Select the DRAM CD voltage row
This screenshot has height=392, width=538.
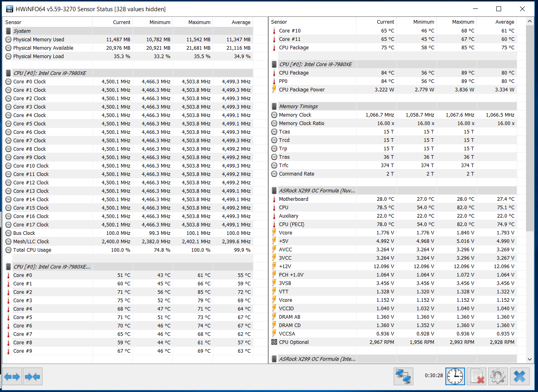(x=393, y=325)
